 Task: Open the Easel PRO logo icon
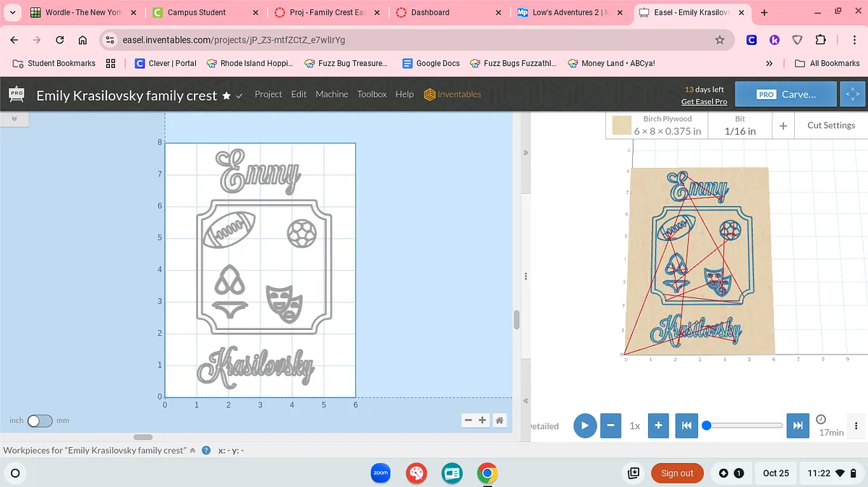tap(17, 95)
